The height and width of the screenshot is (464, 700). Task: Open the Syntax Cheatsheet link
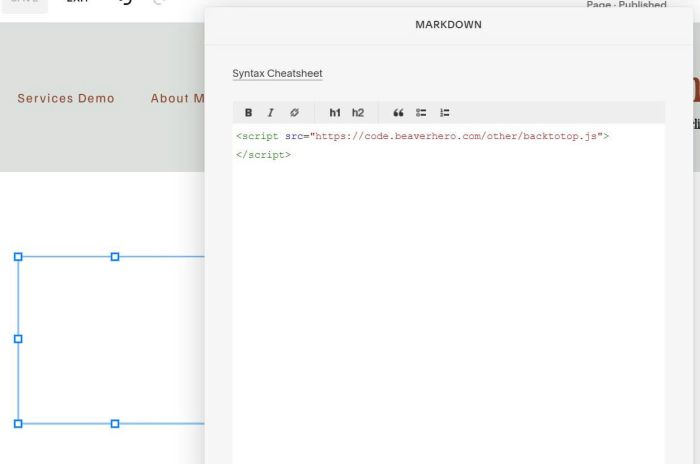click(277, 74)
